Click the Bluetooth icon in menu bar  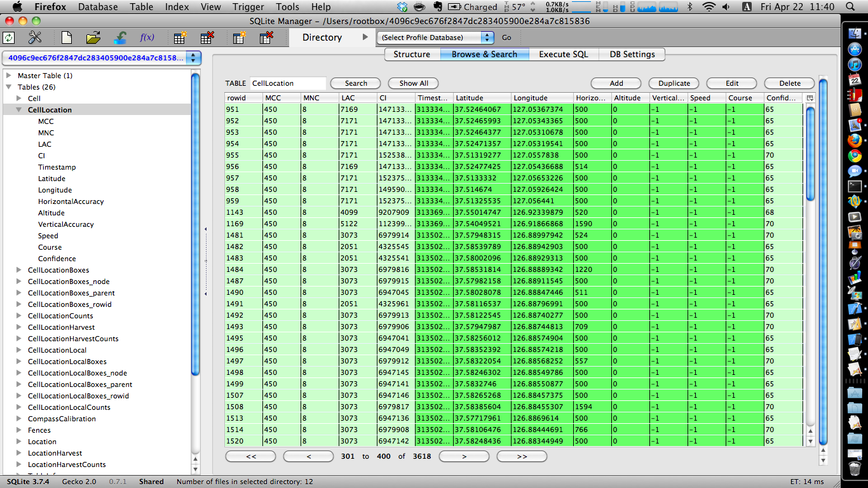point(690,7)
